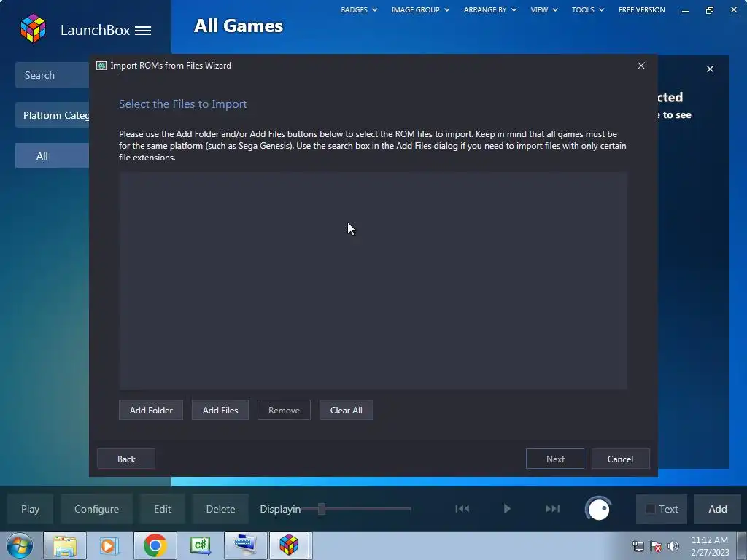Adjust the image size slider handle
This screenshot has width=747, height=560.
click(x=322, y=509)
